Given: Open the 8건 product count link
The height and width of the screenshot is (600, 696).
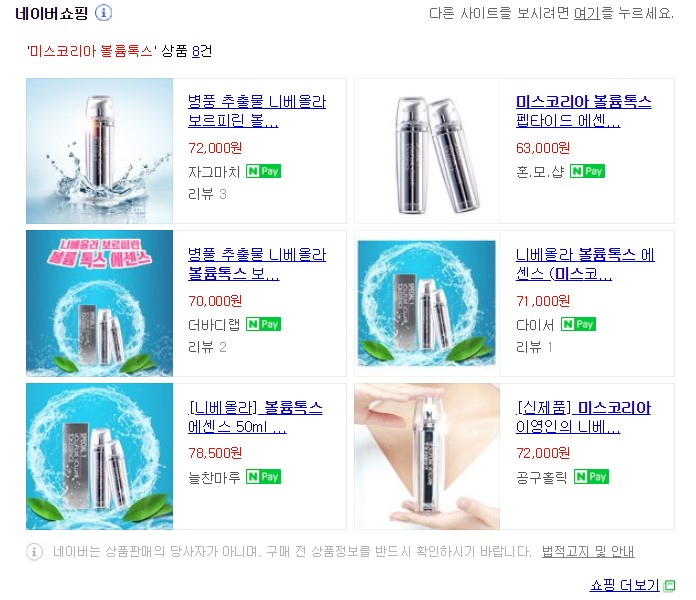Looking at the screenshot, I should tap(202, 51).
